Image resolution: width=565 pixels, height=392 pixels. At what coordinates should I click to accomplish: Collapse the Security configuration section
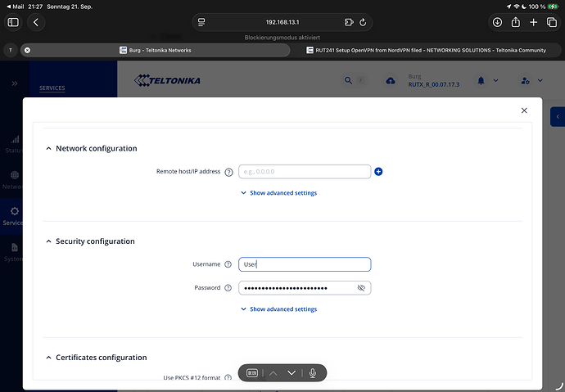pyautogui.click(x=48, y=241)
